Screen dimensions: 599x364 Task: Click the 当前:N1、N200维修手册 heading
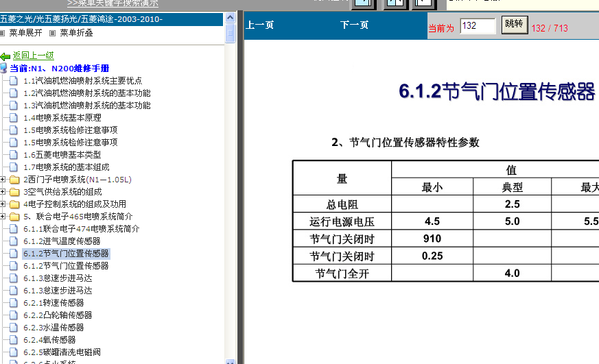(60, 69)
